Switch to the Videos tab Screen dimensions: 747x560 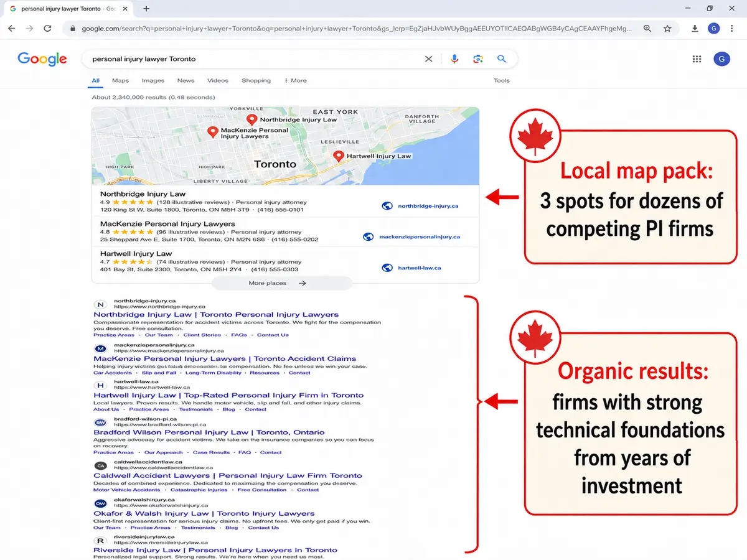click(x=218, y=80)
